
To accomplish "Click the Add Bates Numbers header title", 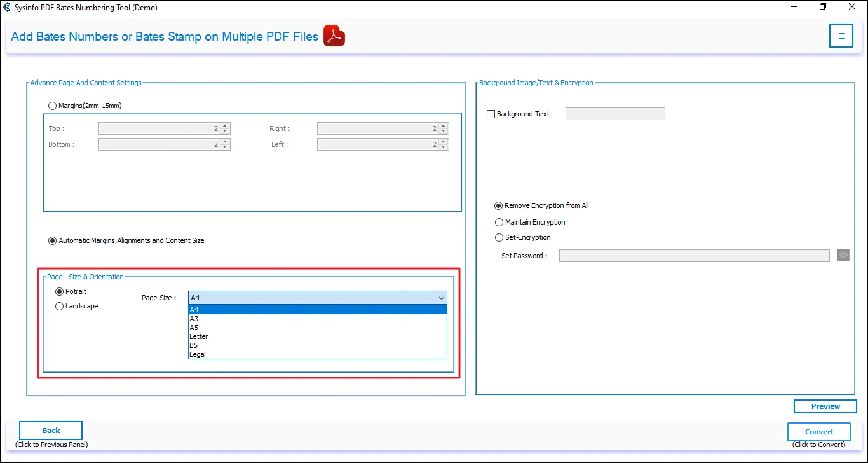I will coord(165,36).
